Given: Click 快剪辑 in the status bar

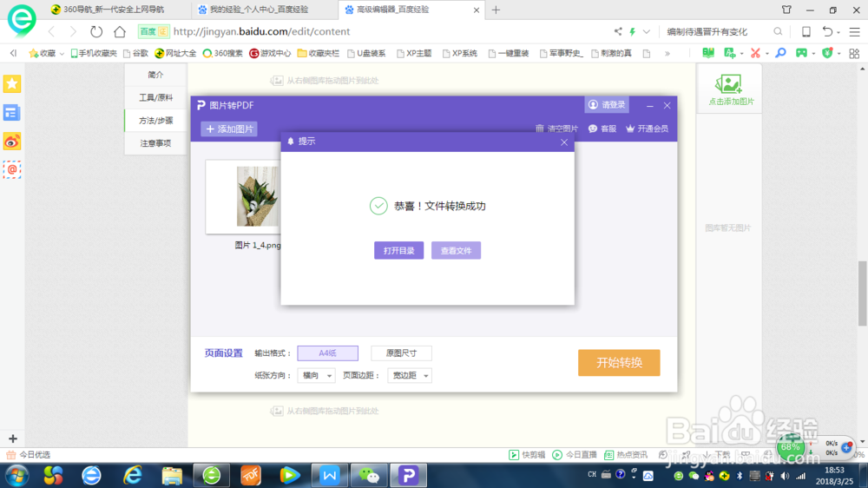Looking at the screenshot, I should point(527,455).
